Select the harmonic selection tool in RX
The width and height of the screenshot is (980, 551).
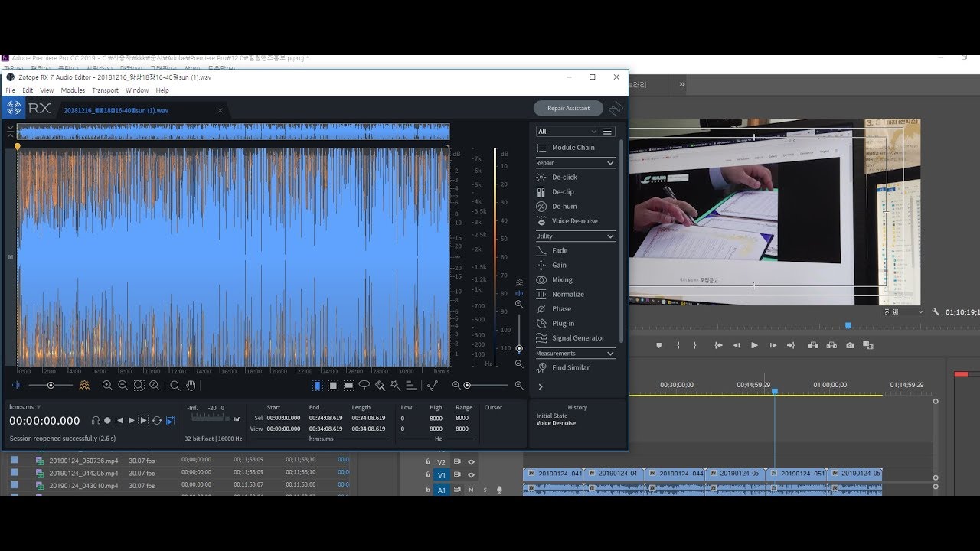pos(411,386)
